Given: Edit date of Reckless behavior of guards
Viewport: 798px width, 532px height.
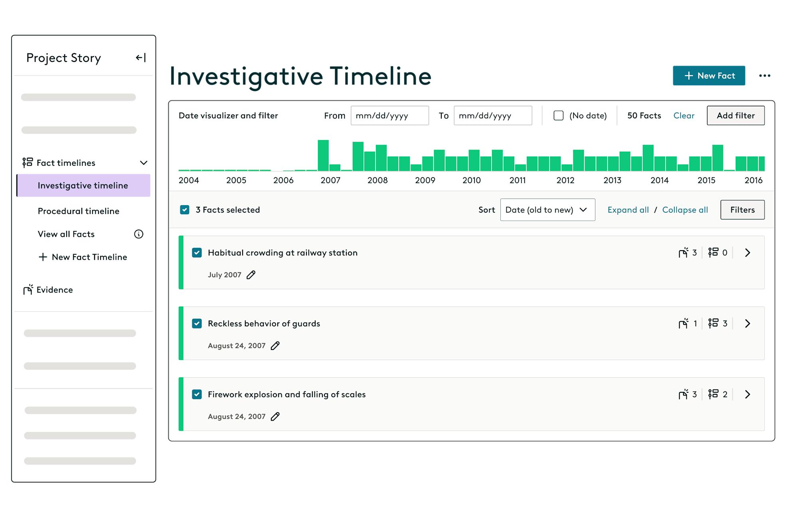Looking at the screenshot, I should click(275, 346).
